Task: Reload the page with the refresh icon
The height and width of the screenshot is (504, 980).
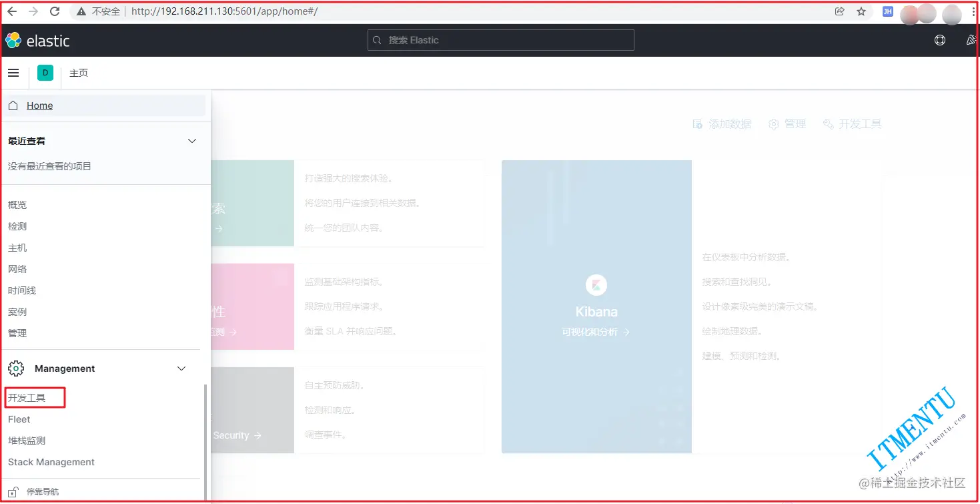Action: [x=55, y=11]
